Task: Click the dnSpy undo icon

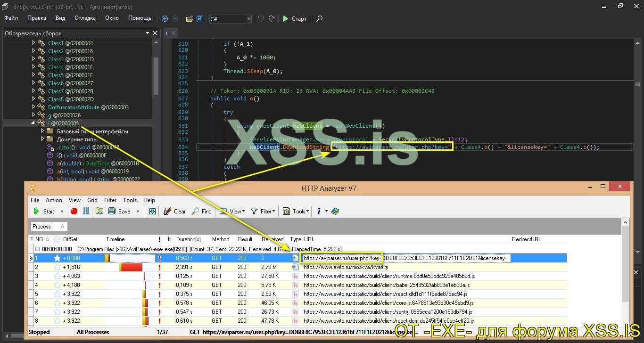Action: point(261,19)
